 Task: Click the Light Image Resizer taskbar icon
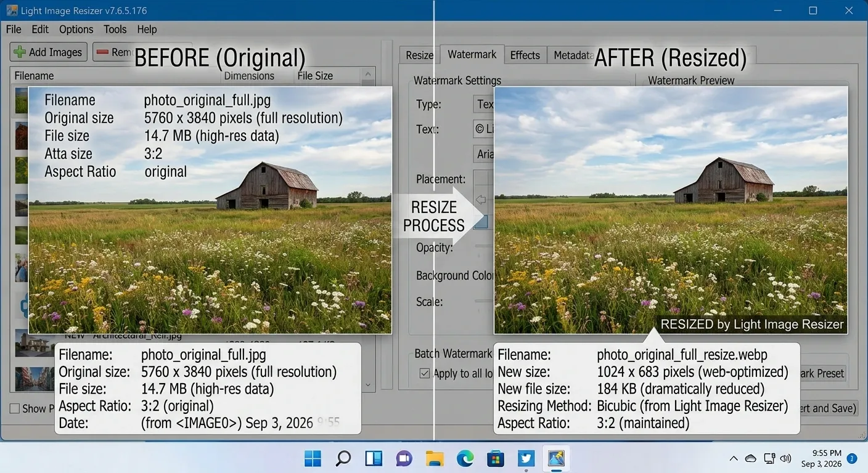pyautogui.click(x=557, y=458)
